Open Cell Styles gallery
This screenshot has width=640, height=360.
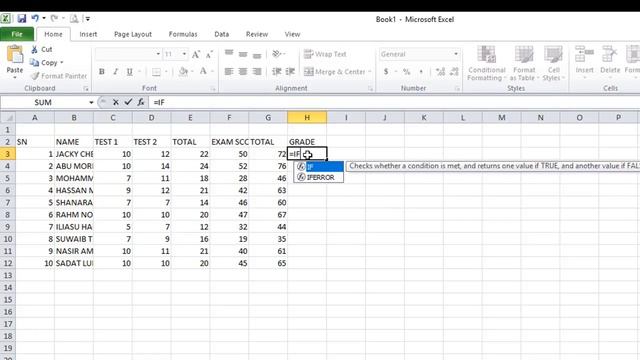coord(553,63)
